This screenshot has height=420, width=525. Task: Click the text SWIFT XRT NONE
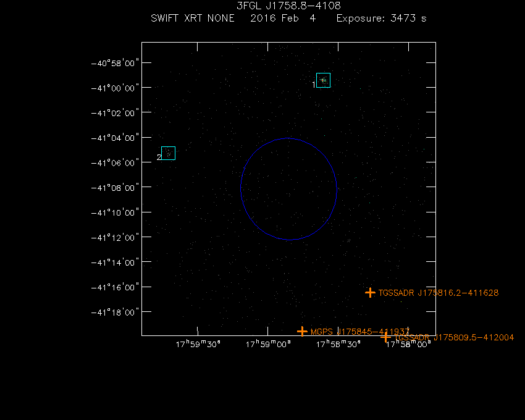coord(193,18)
